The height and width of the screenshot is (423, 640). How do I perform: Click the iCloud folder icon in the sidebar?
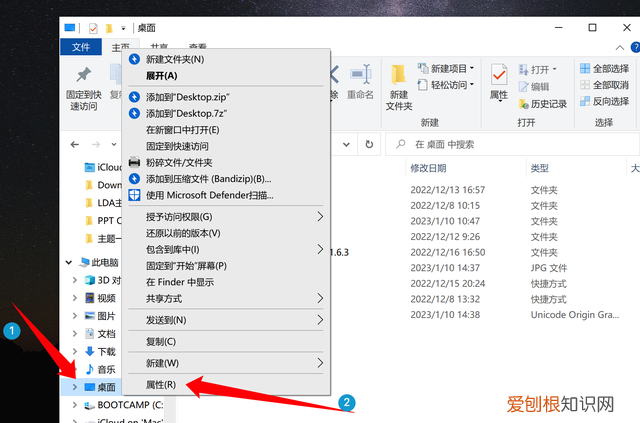[x=89, y=167]
